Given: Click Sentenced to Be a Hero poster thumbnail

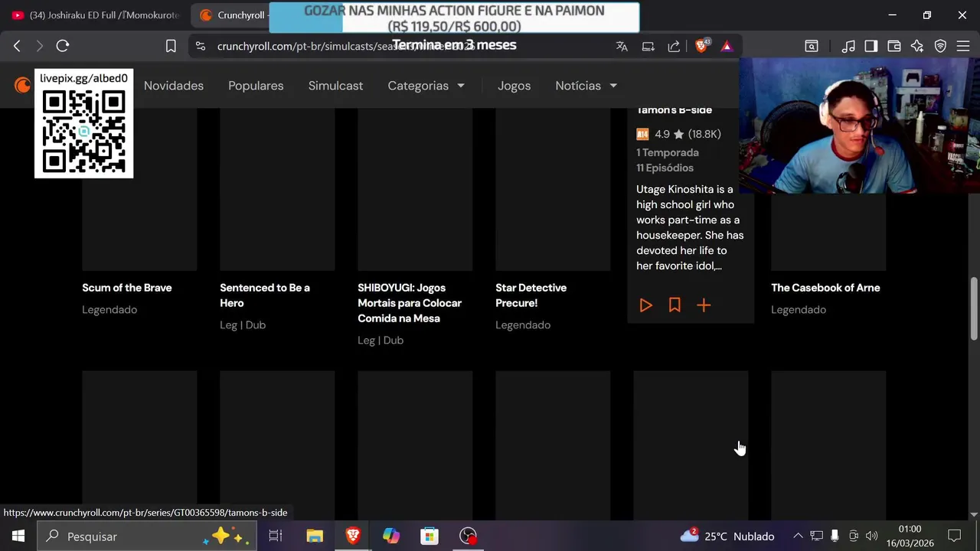Looking at the screenshot, I should coord(277,189).
